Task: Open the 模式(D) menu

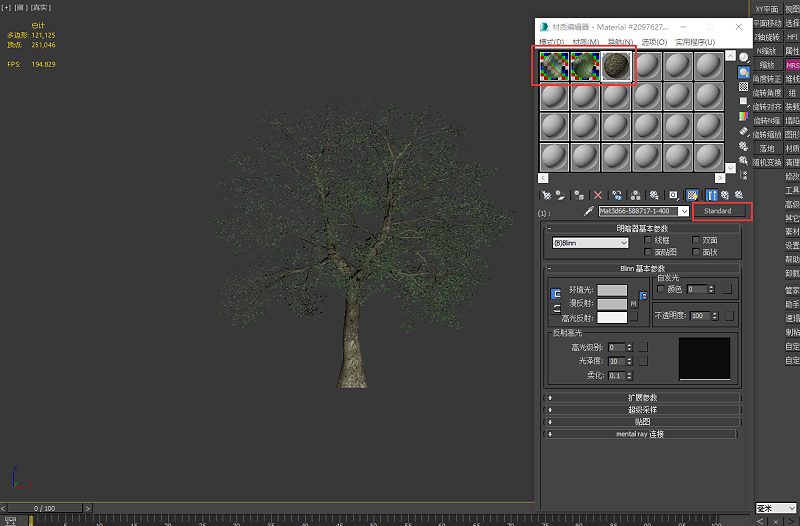Action: coord(552,42)
